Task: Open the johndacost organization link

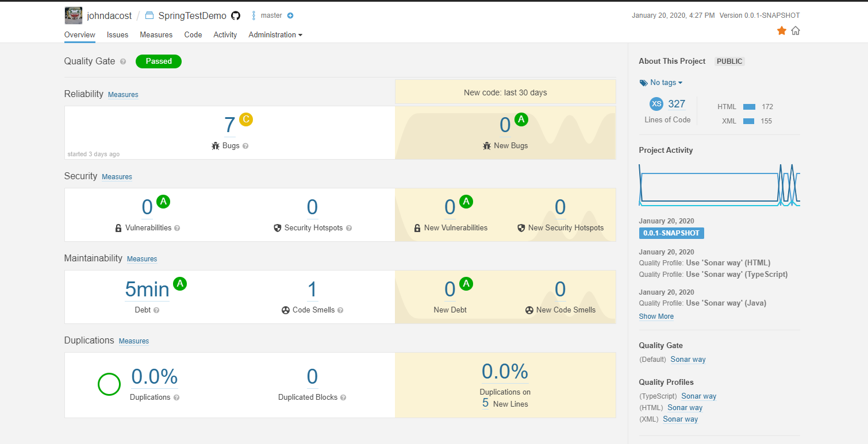Action: [x=109, y=16]
